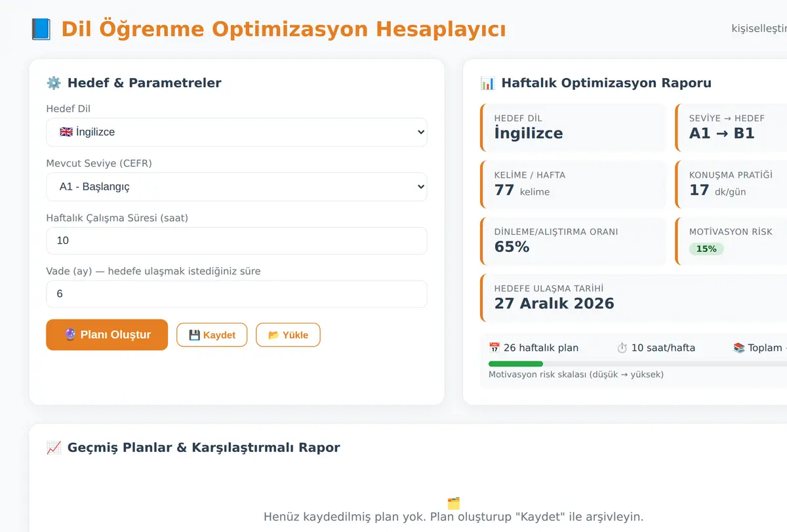The image size is (787, 532).
Task: Click the Geçmiş Planlar & Karşılaştırmalı Rapor heading
Action: point(203,447)
